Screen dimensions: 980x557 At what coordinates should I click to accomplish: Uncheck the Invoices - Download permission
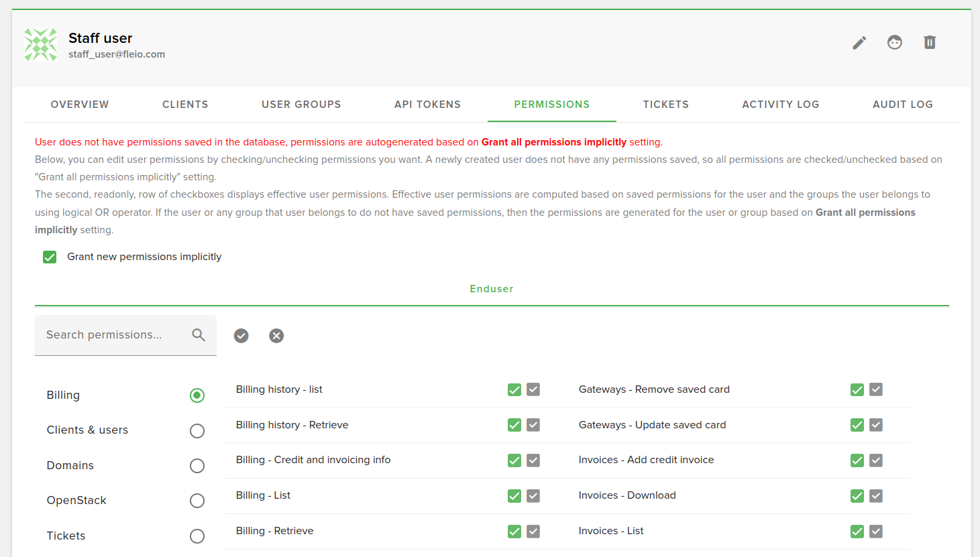tap(857, 496)
